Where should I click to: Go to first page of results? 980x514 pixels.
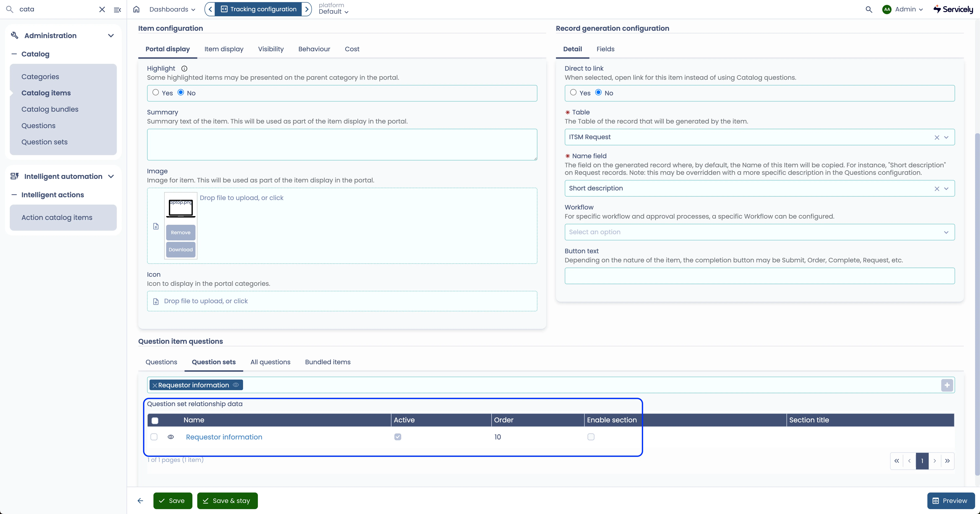(x=897, y=461)
